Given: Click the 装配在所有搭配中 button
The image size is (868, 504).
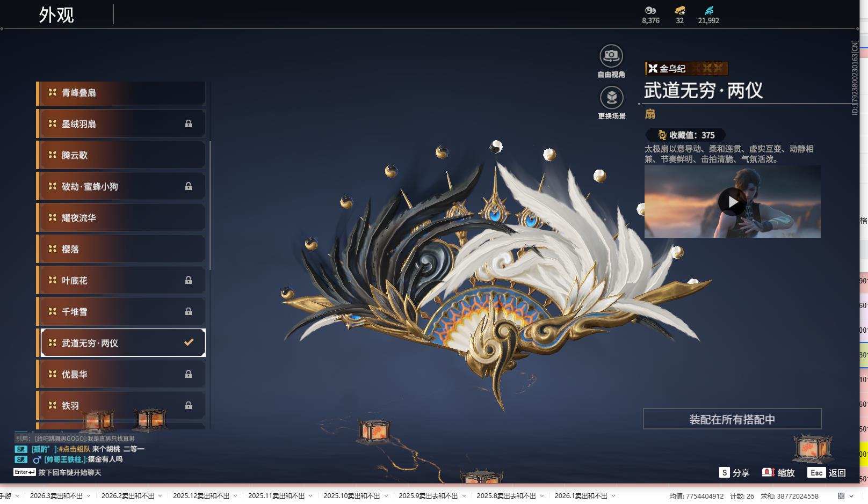Looking at the screenshot, I should pos(732,420).
